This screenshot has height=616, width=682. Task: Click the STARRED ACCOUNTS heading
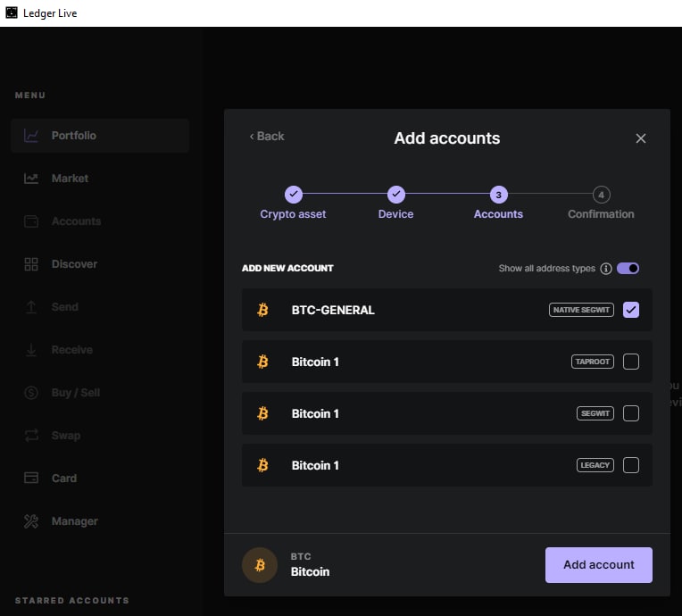click(72, 600)
